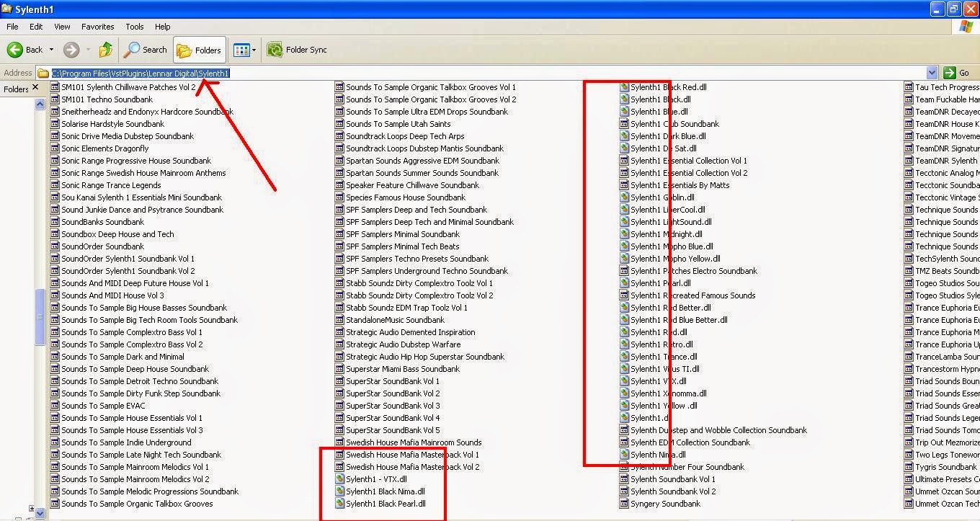
Task: Open the Forward button history dropdown arrow
Action: pyautogui.click(x=88, y=50)
